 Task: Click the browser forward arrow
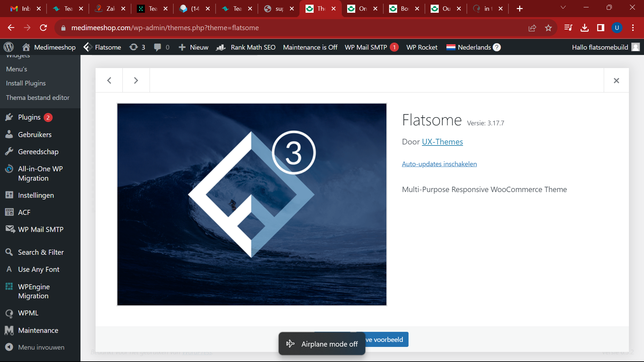[x=27, y=28]
